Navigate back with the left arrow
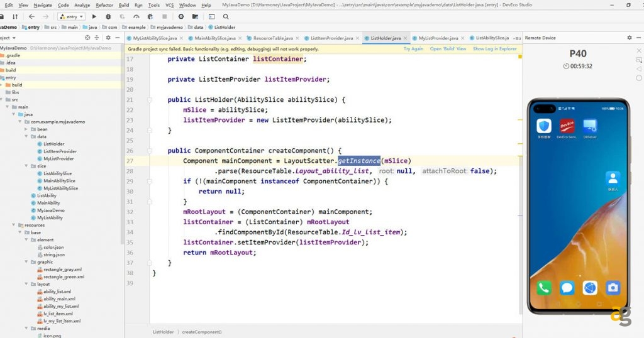 coord(31,17)
